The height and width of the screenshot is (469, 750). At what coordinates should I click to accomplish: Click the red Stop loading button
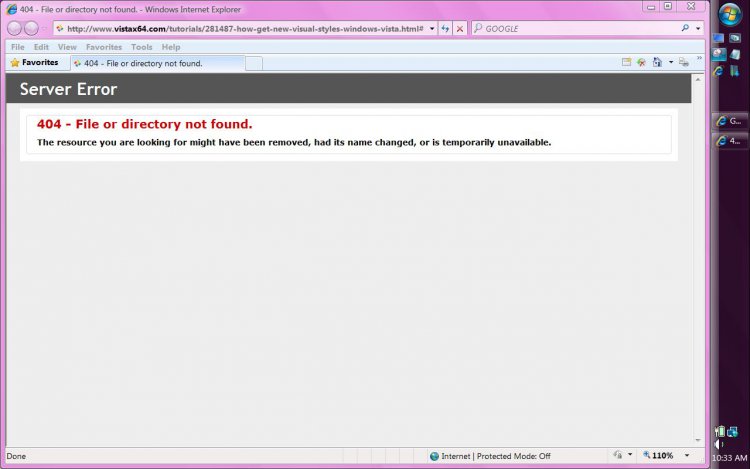(x=460, y=29)
